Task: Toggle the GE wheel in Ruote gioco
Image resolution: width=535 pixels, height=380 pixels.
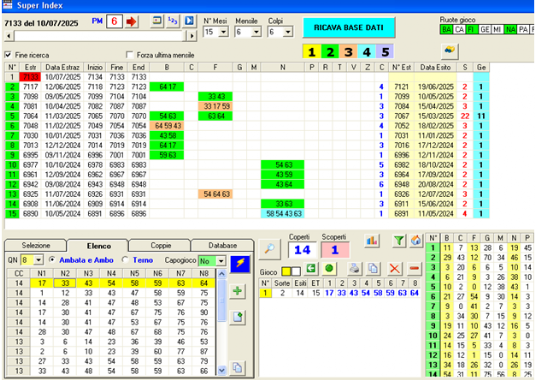Action: pyautogui.click(x=485, y=30)
